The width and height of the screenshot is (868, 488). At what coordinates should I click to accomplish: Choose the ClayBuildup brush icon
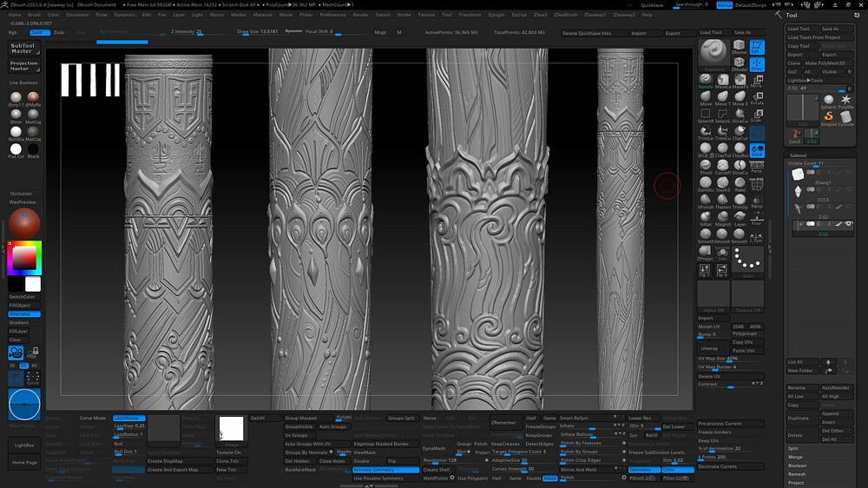[740, 149]
